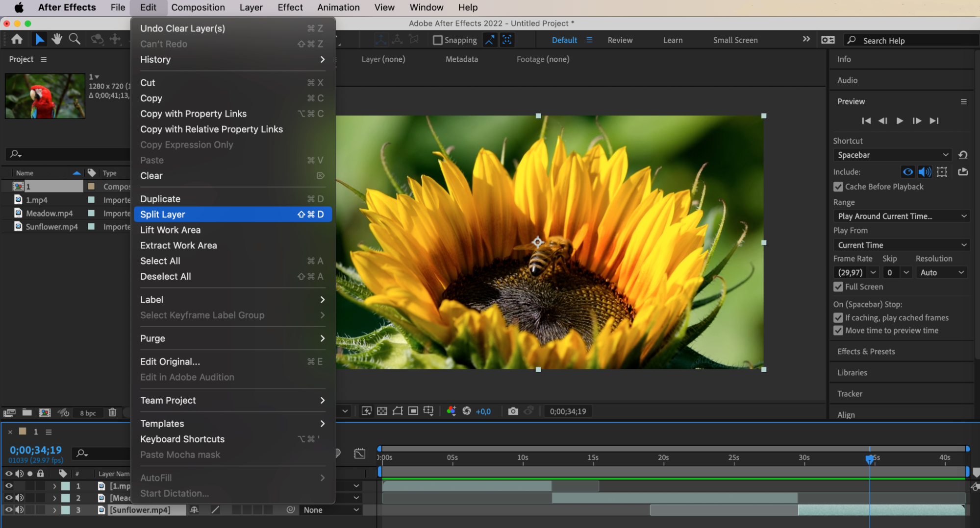980x528 pixels.
Task: Reset the preview shortcut settings
Action: tap(963, 155)
